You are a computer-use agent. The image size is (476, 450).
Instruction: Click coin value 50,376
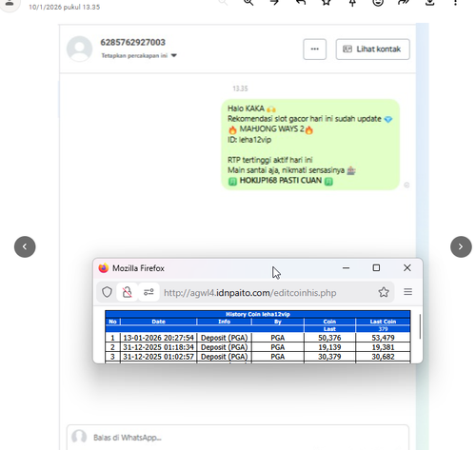(x=329, y=338)
